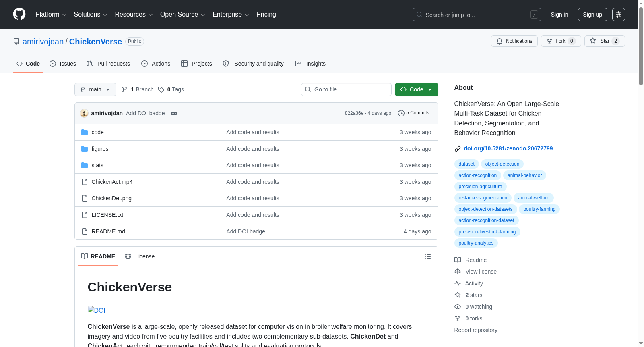644x347 pixels.
Task: Switch to the Issues tab
Action: click(63, 64)
